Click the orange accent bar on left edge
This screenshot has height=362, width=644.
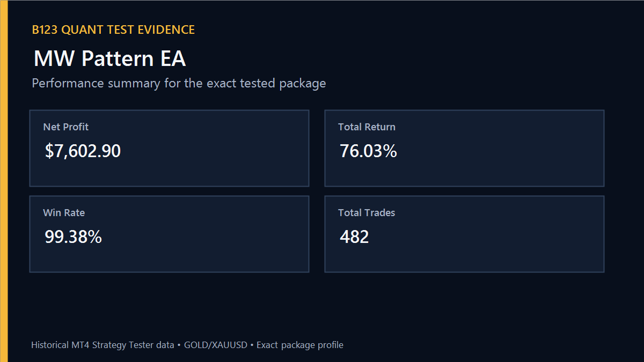click(x=4, y=181)
